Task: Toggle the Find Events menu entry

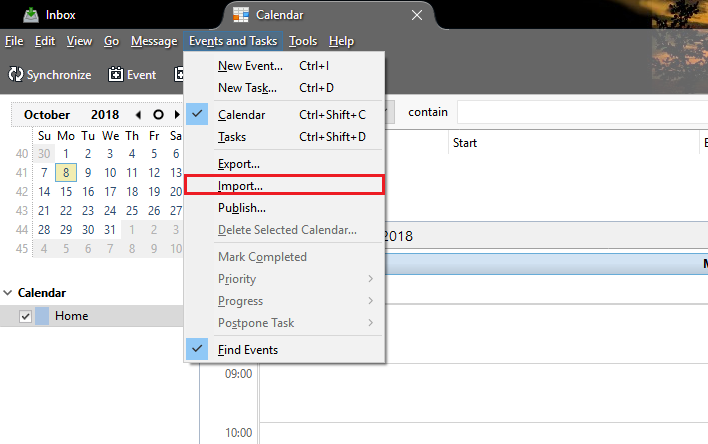Action: coord(284,350)
